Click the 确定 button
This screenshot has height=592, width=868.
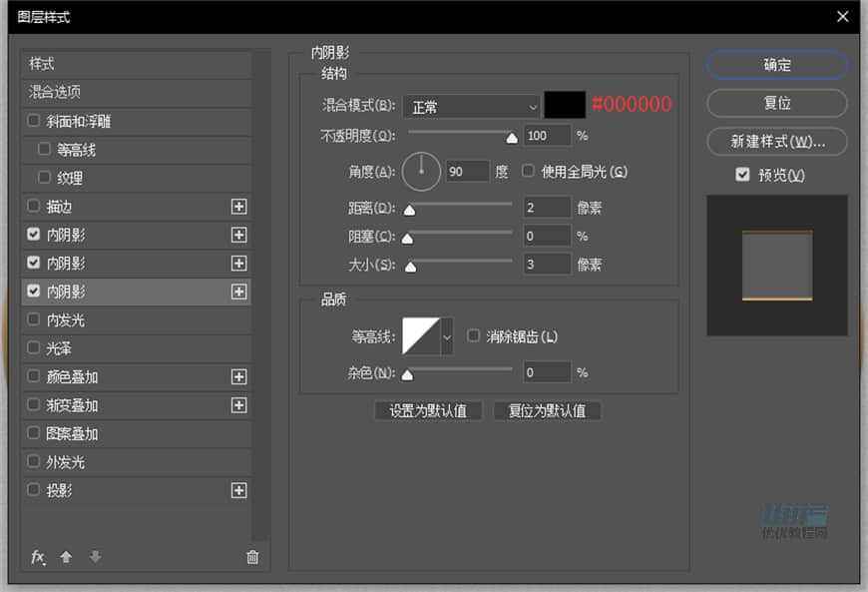776,65
